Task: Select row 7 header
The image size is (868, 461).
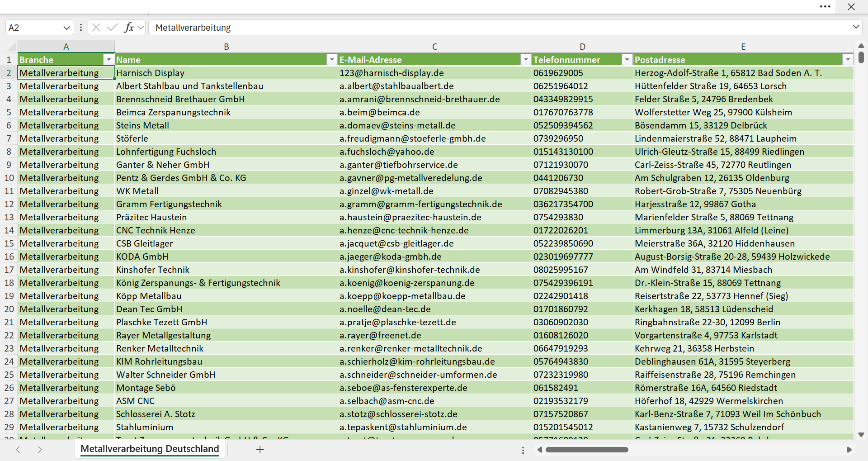Action: pyautogui.click(x=9, y=138)
